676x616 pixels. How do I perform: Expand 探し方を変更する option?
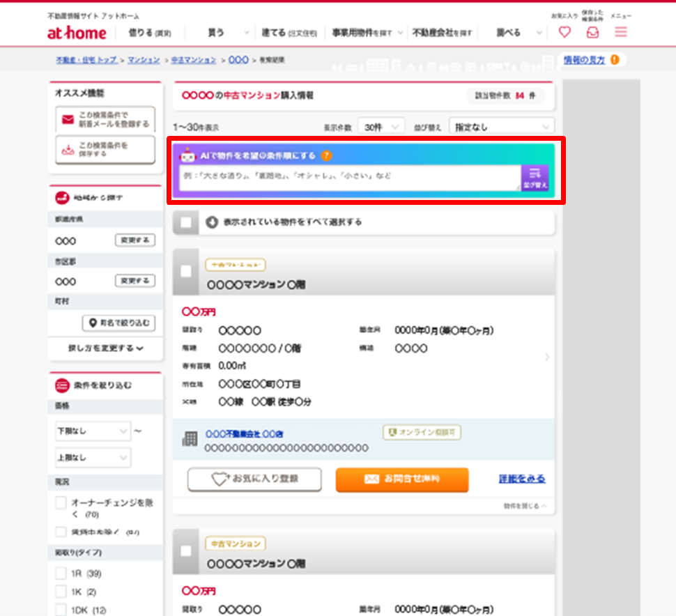105,348
